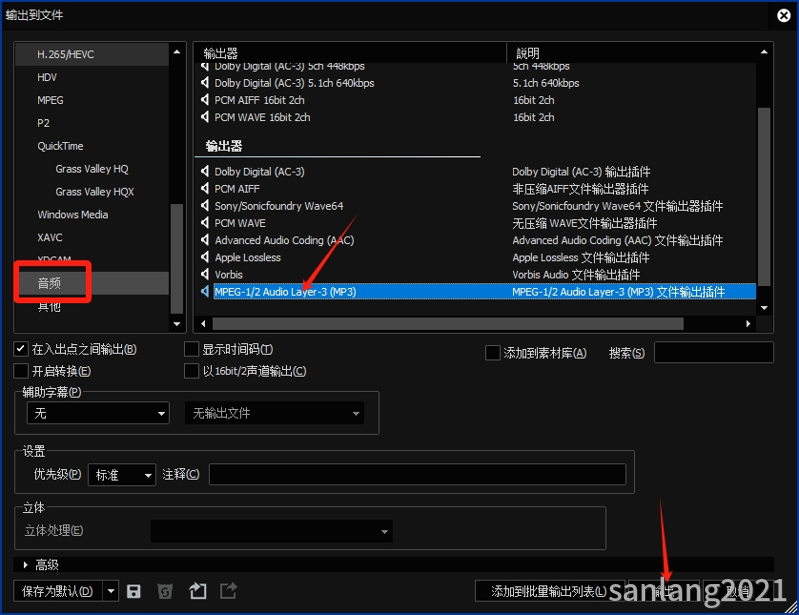Select Sony/Sonicfoundry Wave64 row
Screen dimensions: 799x615
475,206
